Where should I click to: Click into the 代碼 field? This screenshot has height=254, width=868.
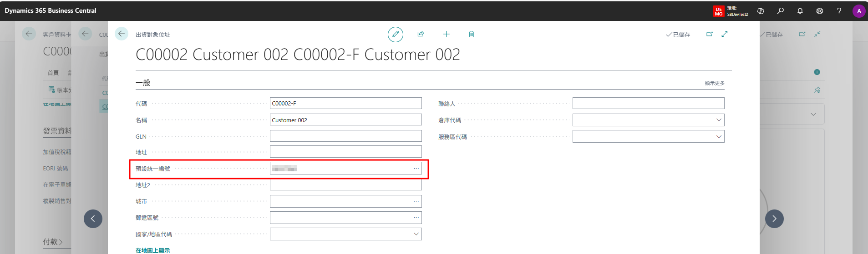(345, 103)
